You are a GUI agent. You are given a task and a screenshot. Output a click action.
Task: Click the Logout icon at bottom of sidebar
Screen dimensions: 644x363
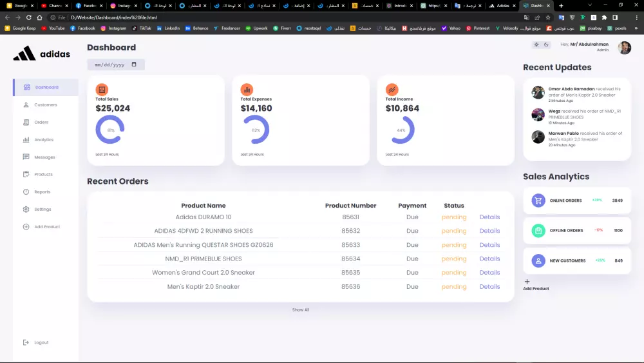pos(26,342)
